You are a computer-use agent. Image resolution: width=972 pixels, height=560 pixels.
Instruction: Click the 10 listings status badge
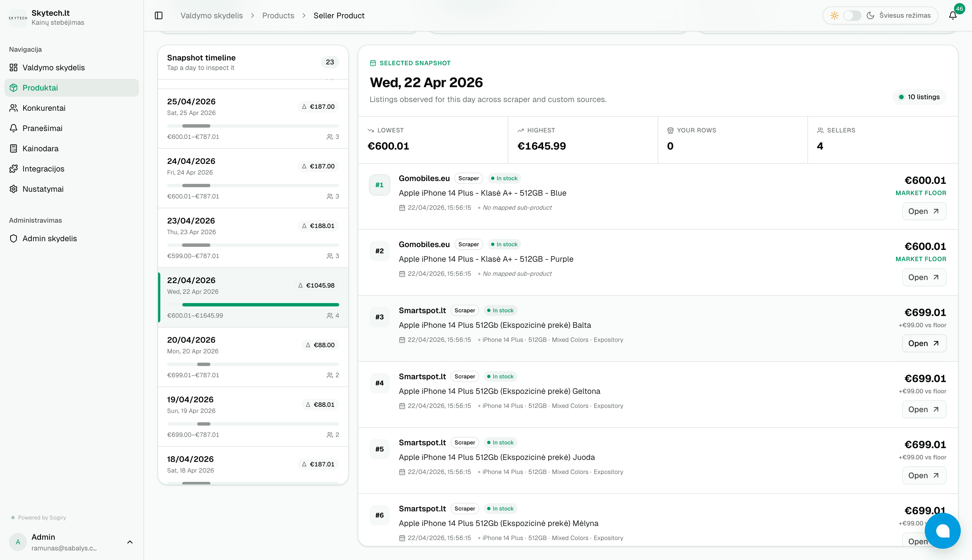[x=919, y=97]
